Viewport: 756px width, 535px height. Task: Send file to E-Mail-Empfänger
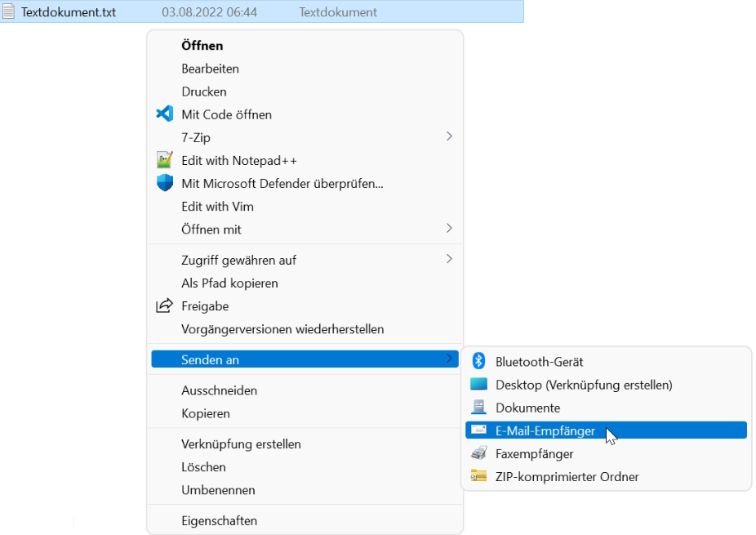[545, 430]
